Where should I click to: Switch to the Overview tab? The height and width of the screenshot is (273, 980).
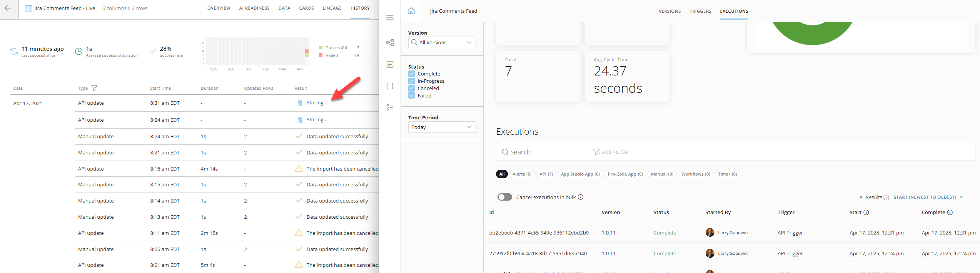coord(219,8)
